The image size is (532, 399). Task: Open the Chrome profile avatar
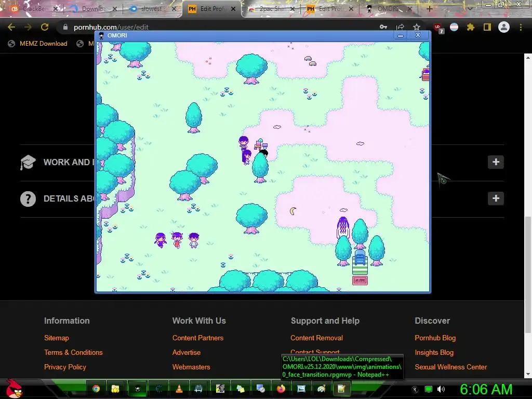(504, 27)
